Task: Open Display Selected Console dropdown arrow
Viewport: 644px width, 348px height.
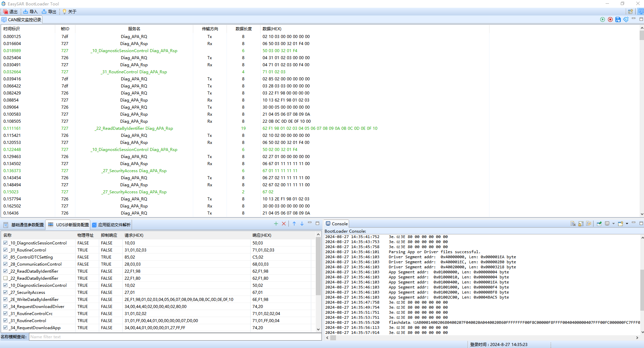Action: pyautogui.click(x=613, y=224)
